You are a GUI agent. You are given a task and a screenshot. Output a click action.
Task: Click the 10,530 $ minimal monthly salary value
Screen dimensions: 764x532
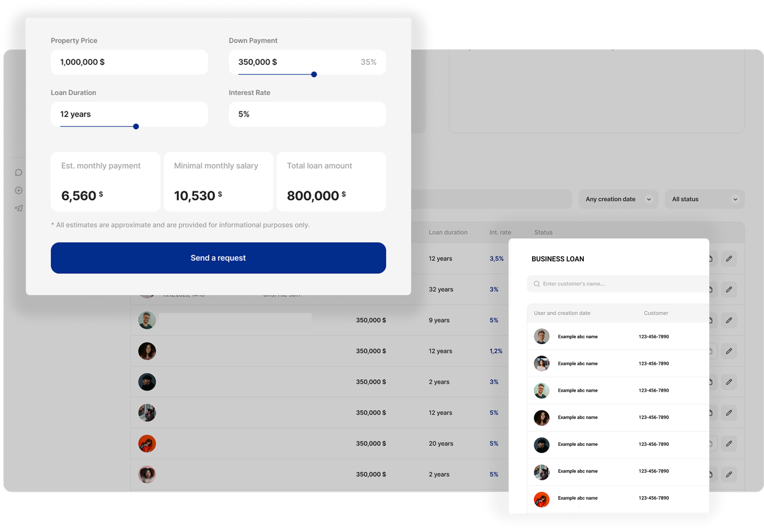click(x=198, y=196)
